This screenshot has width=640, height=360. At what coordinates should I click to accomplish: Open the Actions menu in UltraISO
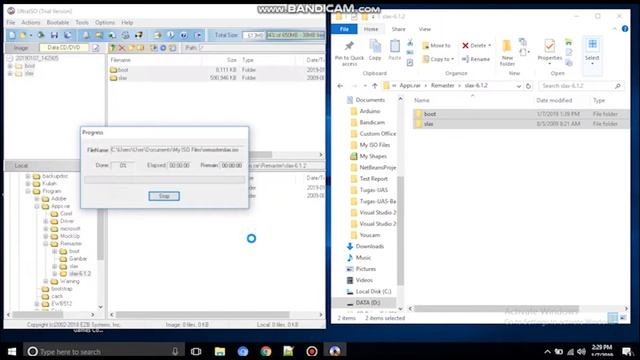point(31,22)
